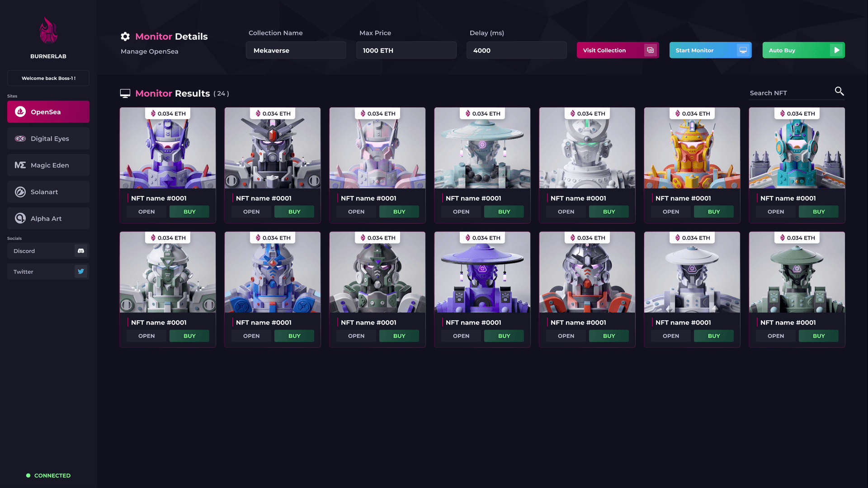Image resolution: width=868 pixels, height=488 pixels.
Task: Select OpenSea in the sidebar
Action: 48,112
